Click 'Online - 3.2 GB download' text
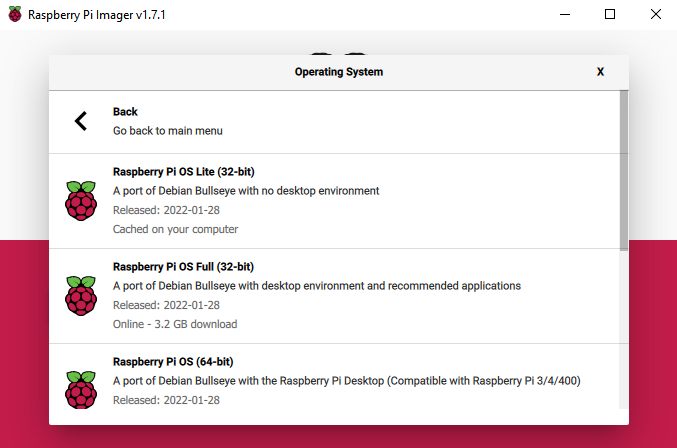677x448 pixels. (x=175, y=324)
